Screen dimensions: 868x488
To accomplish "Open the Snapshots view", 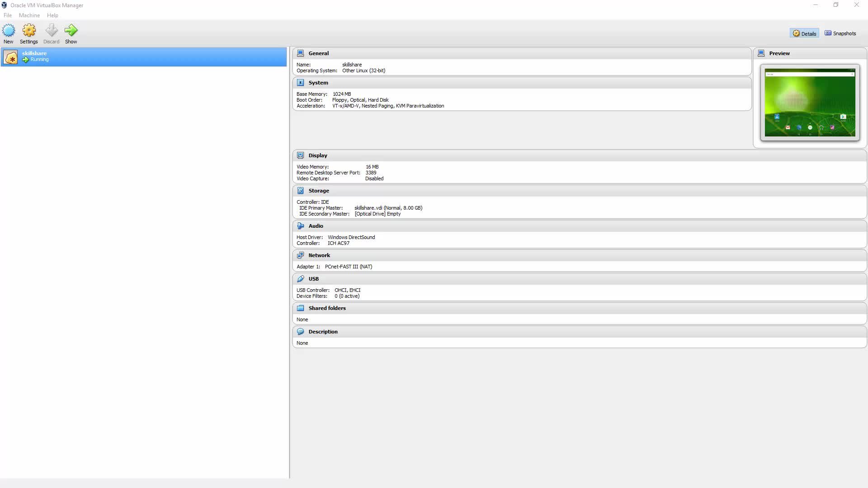I will pyautogui.click(x=840, y=33).
